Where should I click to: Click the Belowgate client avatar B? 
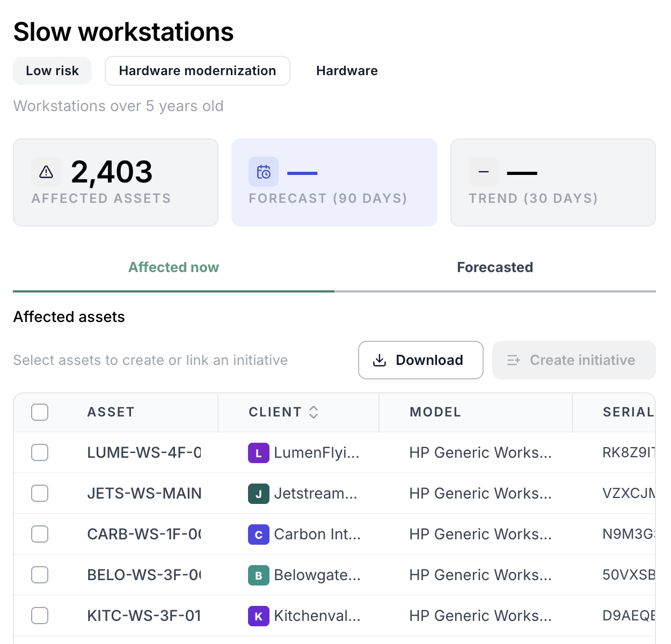[258, 575]
